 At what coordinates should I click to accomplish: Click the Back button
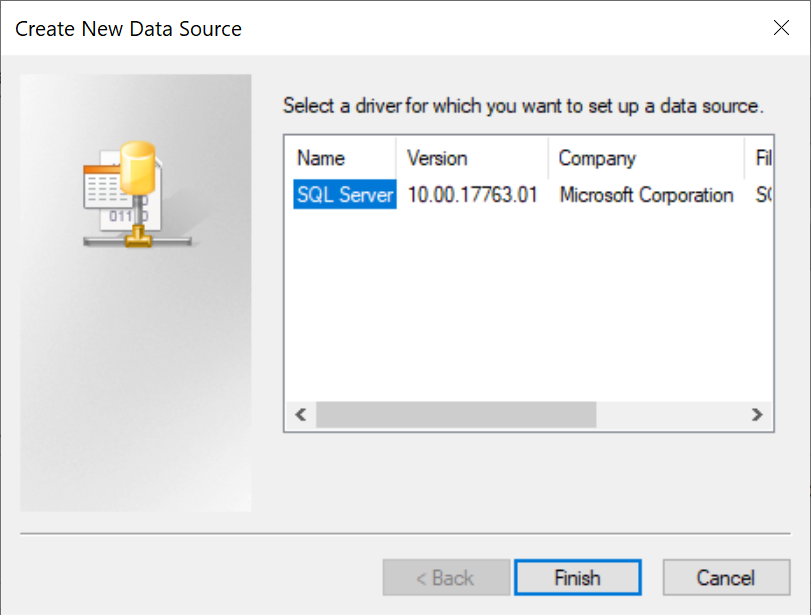(446, 578)
